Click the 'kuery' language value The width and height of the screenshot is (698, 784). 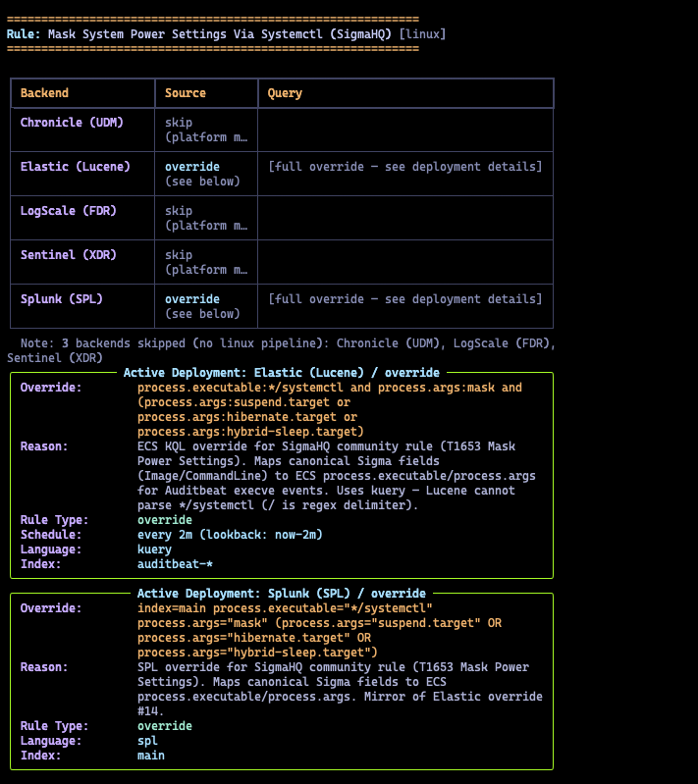click(154, 549)
